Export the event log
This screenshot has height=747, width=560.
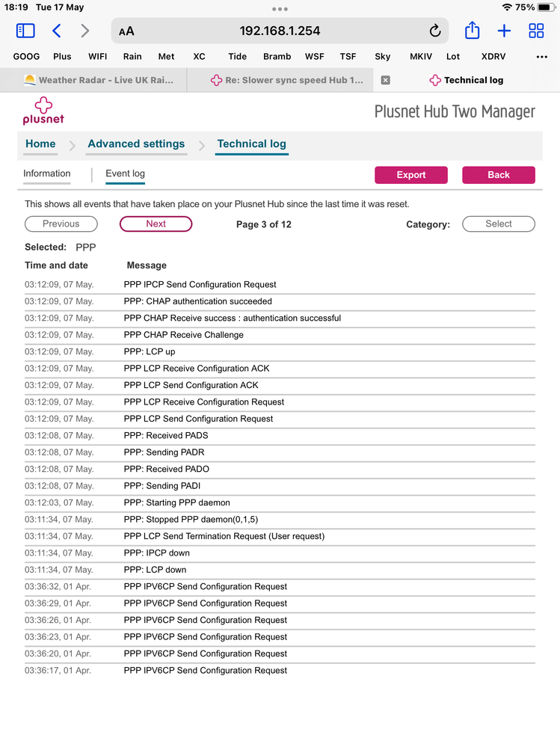410,175
